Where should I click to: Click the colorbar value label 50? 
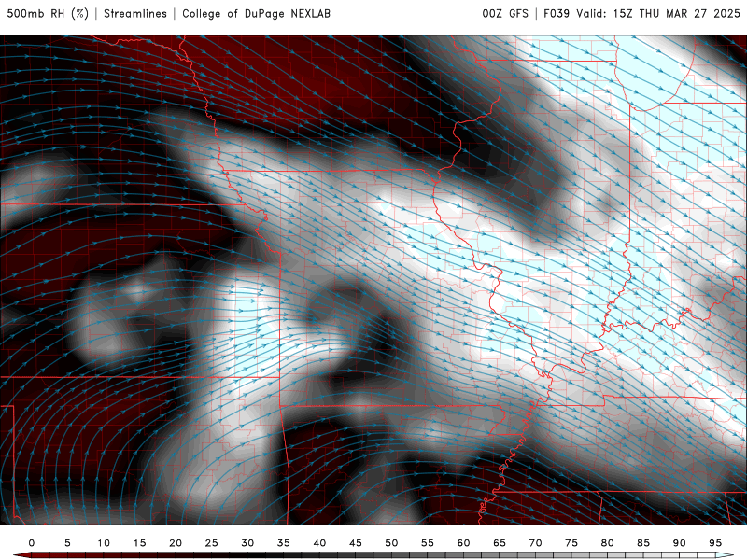[391, 543]
